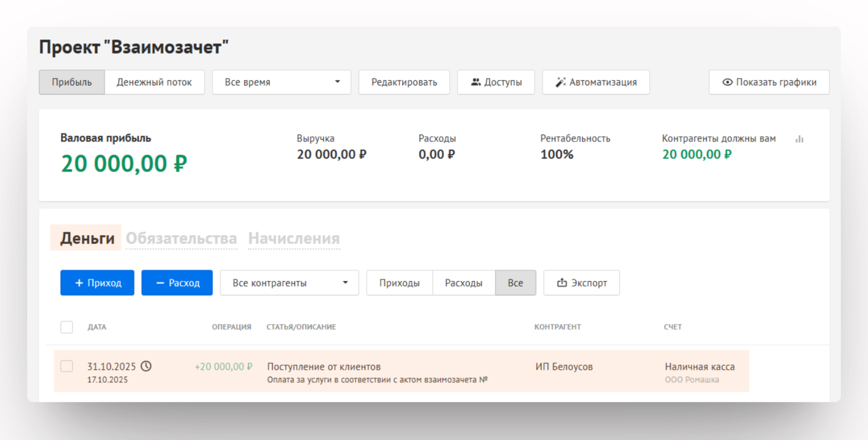
Task: Click the magic wand Автоматизация icon
Action: (560, 82)
